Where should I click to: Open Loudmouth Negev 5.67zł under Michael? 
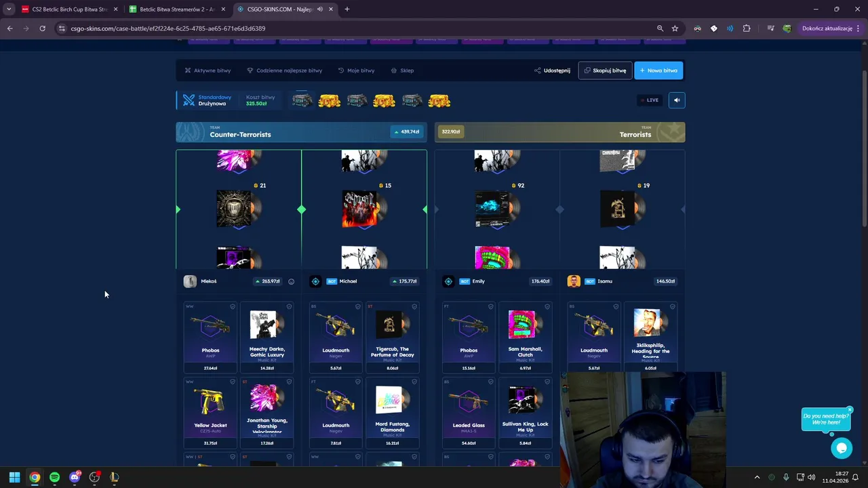pos(336,338)
